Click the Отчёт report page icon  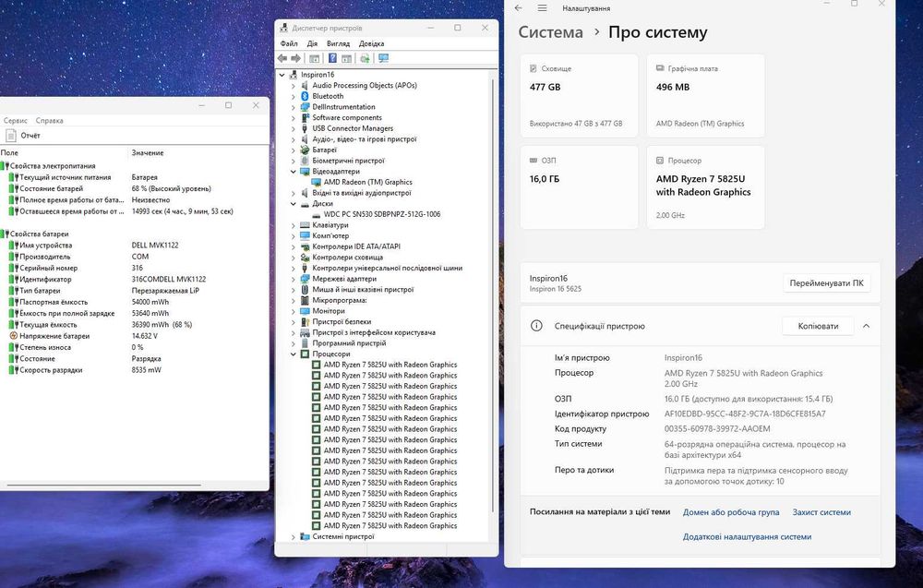[10, 136]
